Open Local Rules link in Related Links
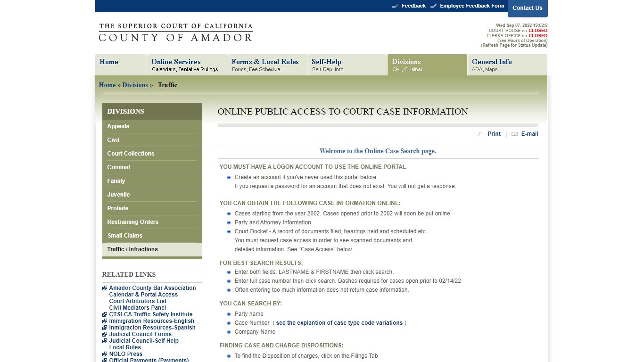 pos(125,347)
